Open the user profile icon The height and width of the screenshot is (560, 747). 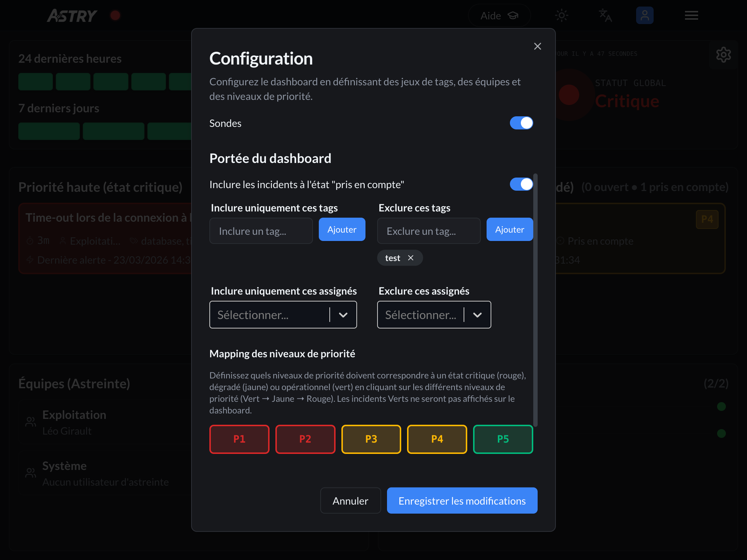click(645, 15)
